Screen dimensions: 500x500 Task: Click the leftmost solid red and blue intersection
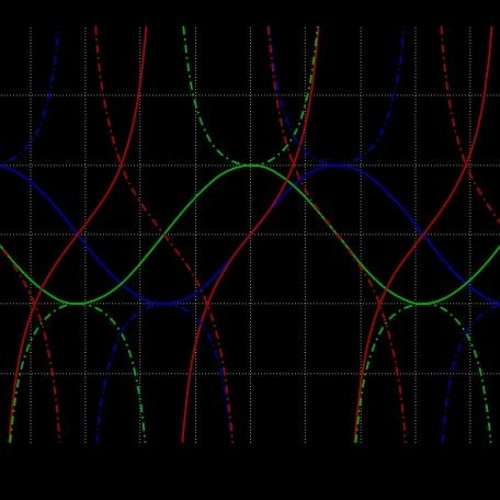pos(79,234)
